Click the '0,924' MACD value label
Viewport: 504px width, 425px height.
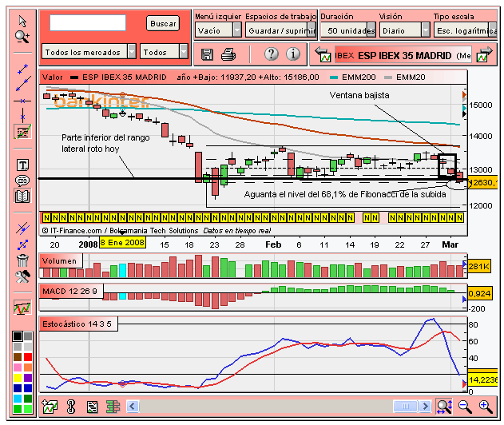click(479, 293)
